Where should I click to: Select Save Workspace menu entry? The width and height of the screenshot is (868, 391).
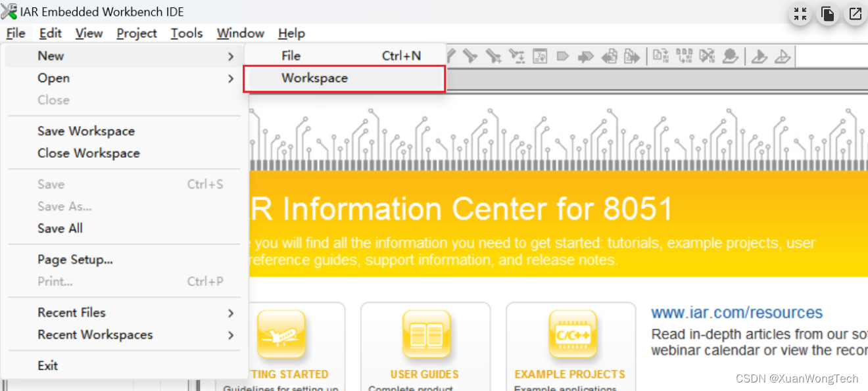[125, 131]
